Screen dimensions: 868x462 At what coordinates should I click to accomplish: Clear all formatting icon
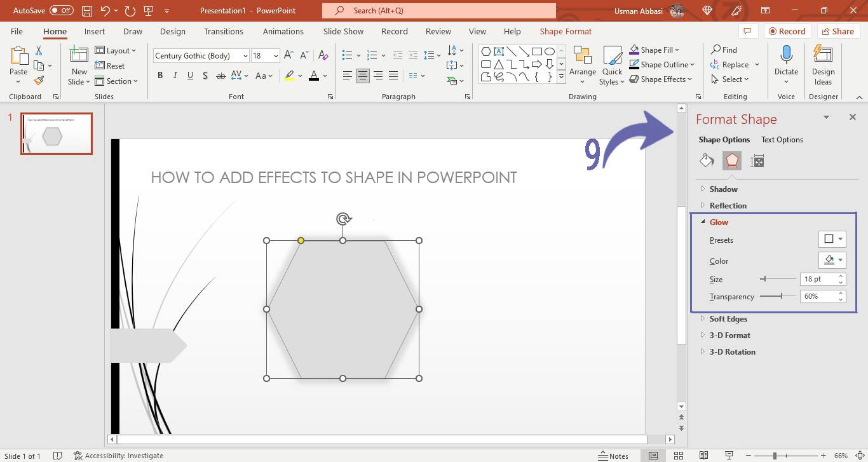click(x=323, y=55)
